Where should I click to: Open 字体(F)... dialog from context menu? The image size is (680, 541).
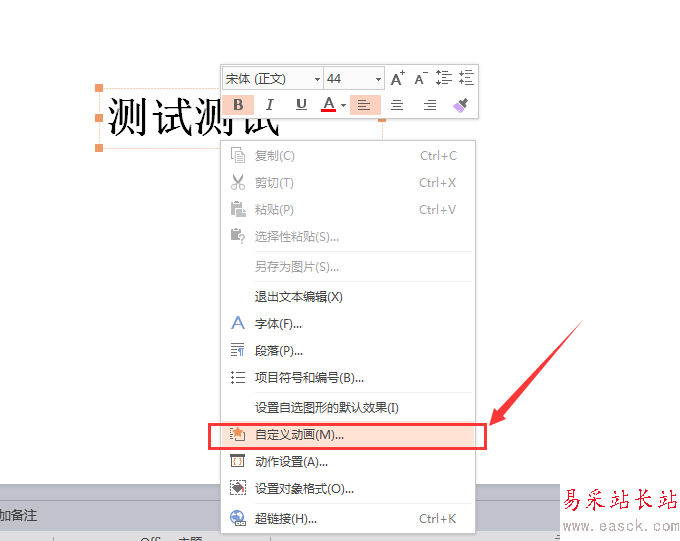[x=348, y=324]
